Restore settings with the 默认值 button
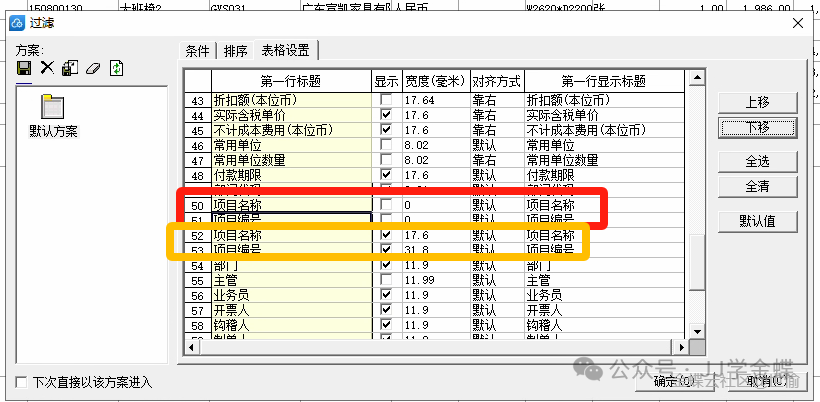This screenshot has width=820, height=402. pyautogui.click(x=756, y=221)
